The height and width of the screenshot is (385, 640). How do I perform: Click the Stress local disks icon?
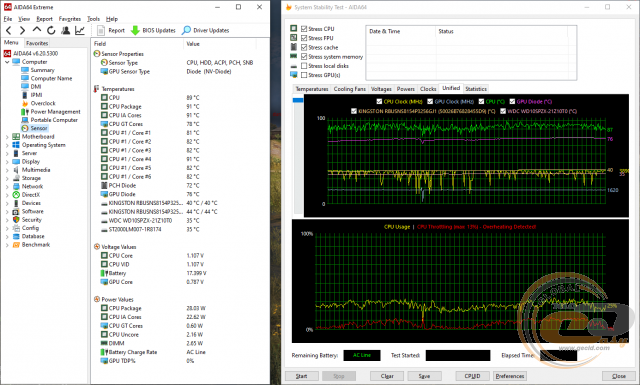pyautogui.click(x=293, y=66)
